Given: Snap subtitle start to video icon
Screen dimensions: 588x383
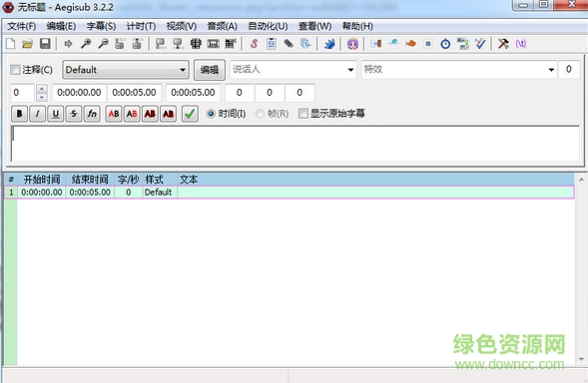Looking at the screenshot, I should pos(161,44).
